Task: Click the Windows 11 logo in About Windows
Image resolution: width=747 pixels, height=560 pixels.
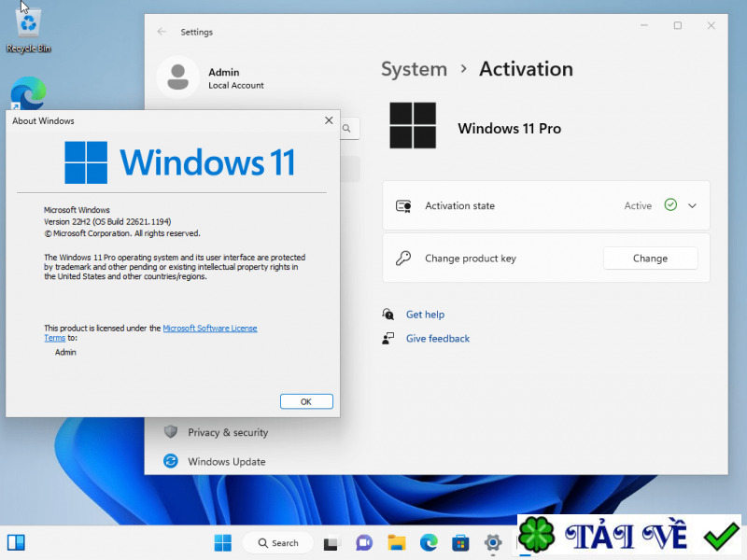Action: click(86, 162)
